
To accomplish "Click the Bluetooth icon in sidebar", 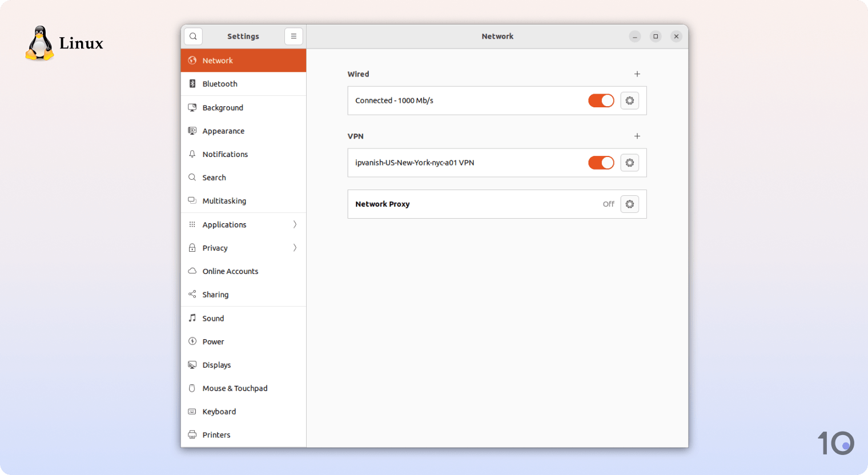I will click(x=192, y=84).
